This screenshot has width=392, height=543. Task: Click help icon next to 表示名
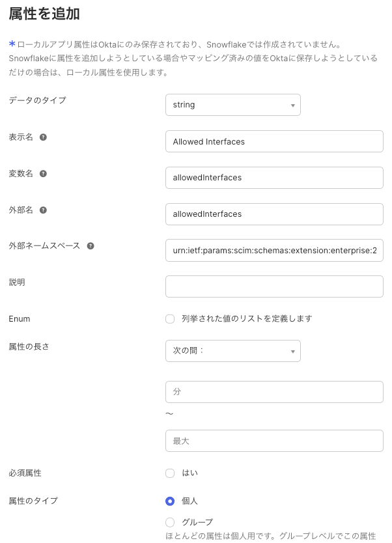tap(43, 137)
